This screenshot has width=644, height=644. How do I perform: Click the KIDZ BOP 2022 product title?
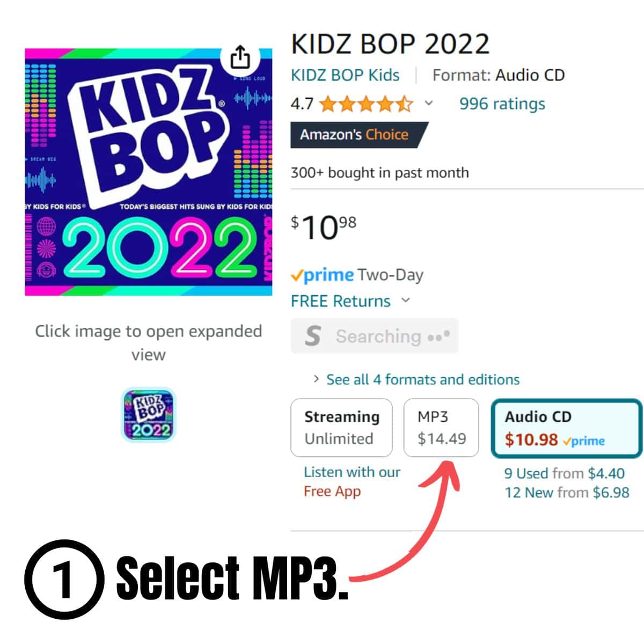(x=390, y=44)
